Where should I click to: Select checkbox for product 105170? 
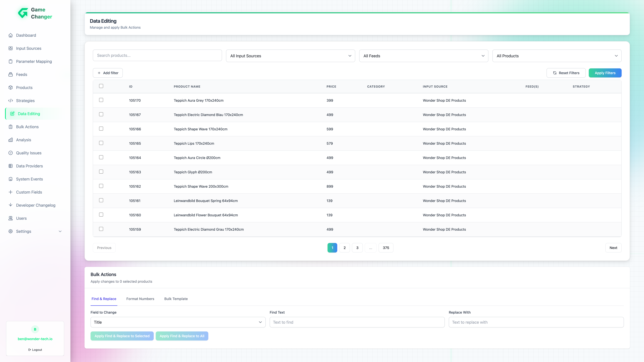[x=101, y=100]
